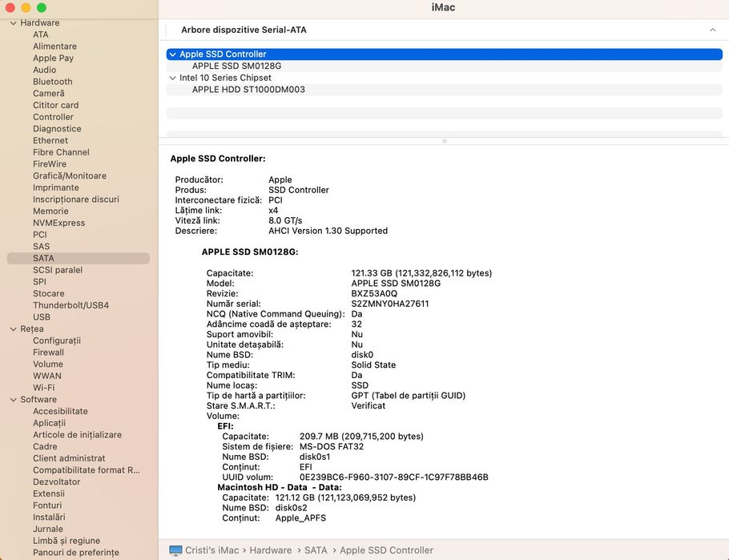
Task: Select Fibre Channel in sidebar
Action: [x=61, y=152]
